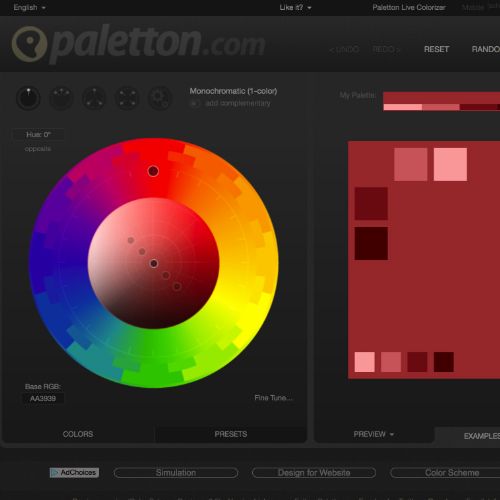Viewport: 500px width, 500px height.
Task: Open the Design for Website ad button
Action: click(314, 473)
